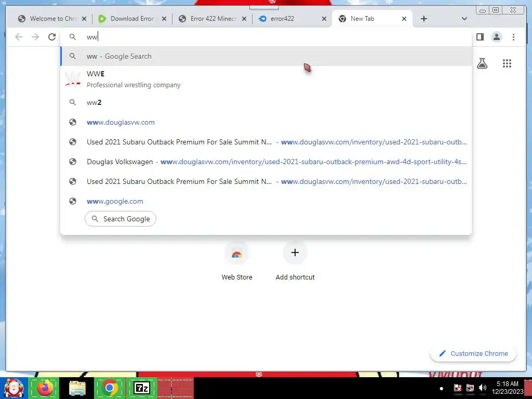
Task: Open the Chrome Labs flask icon
Action: (482, 63)
